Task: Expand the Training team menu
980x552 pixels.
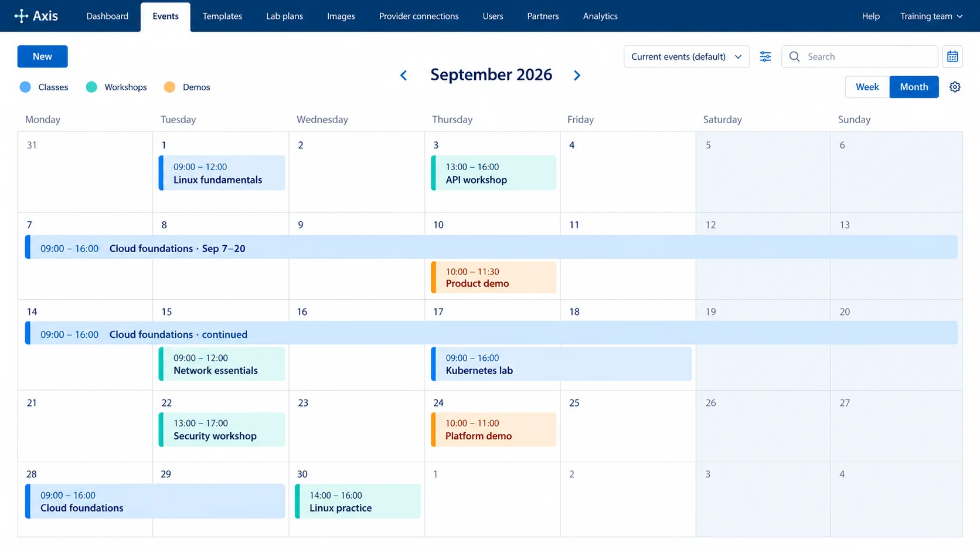Action: (x=931, y=16)
